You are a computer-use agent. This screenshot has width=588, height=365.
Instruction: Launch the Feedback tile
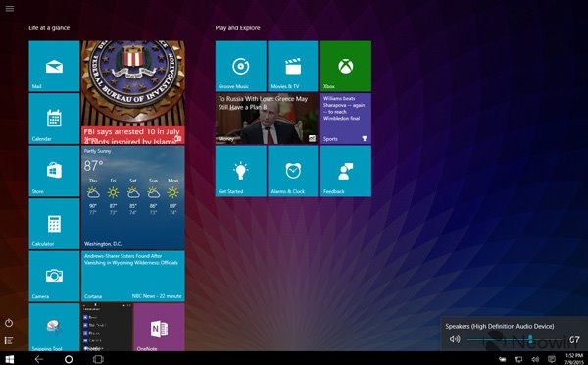pos(346,172)
